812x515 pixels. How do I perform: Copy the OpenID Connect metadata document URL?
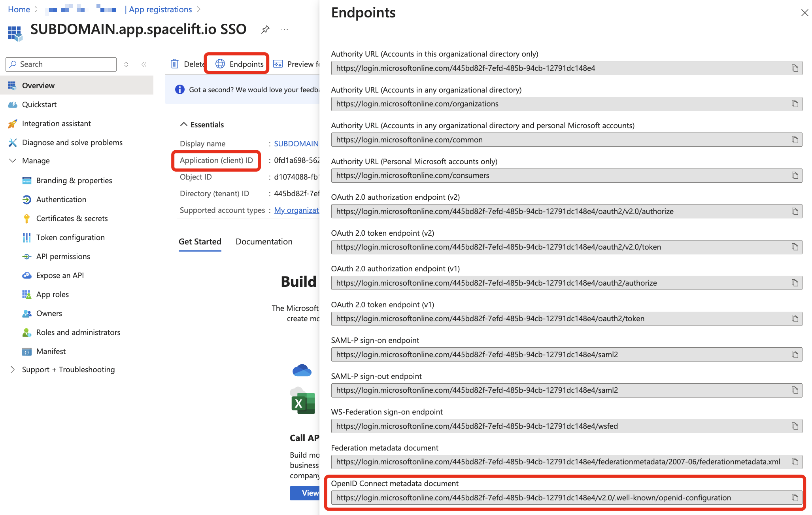[x=795, y=498]
